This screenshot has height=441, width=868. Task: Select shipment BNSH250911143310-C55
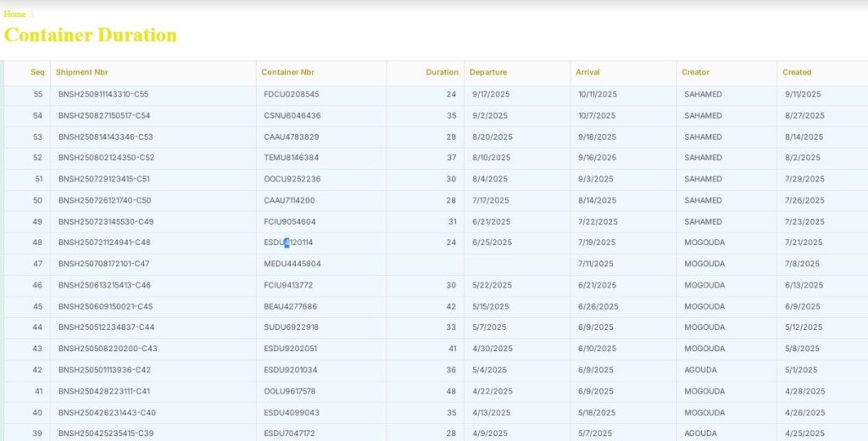103,94
